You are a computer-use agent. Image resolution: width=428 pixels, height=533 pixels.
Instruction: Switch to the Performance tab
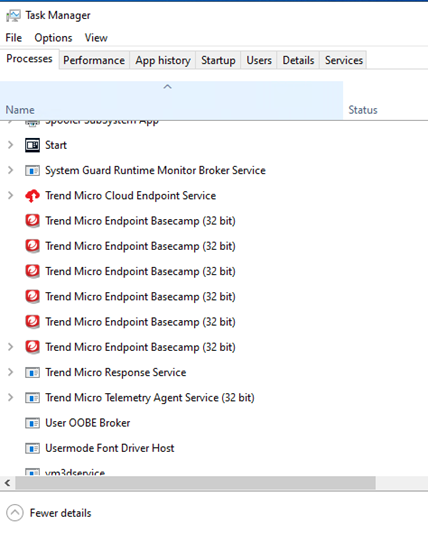pyautogui.click(x=94, y=61)
